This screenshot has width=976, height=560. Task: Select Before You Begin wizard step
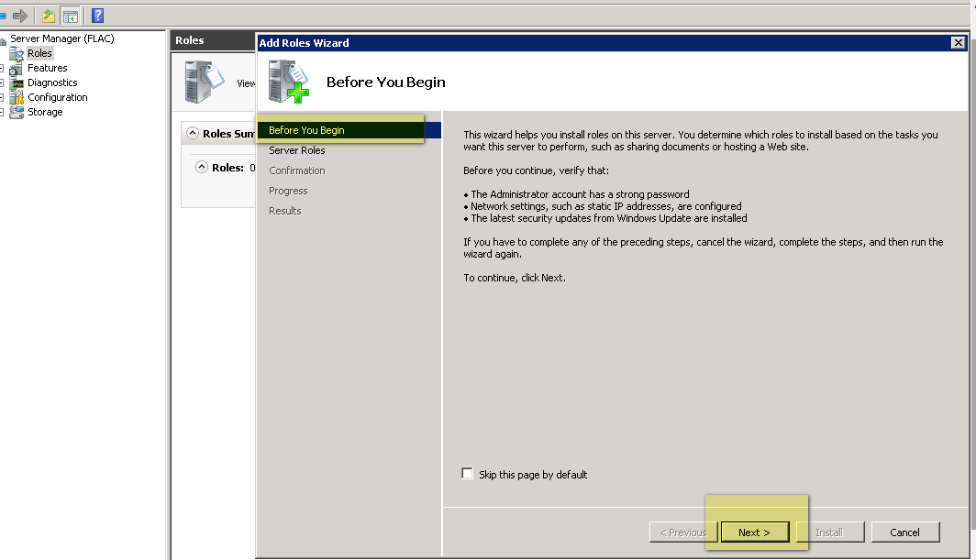coord(349,130)
